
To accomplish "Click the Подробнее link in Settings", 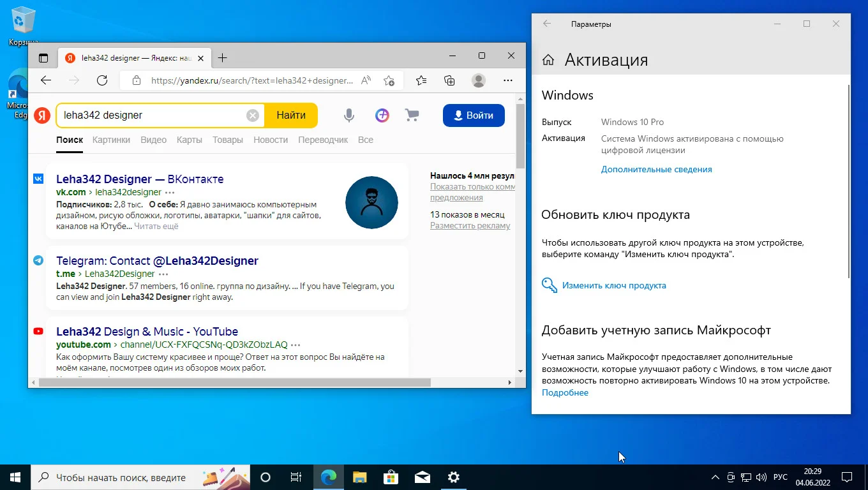I will pyautogui.click(x=565, y=393).
